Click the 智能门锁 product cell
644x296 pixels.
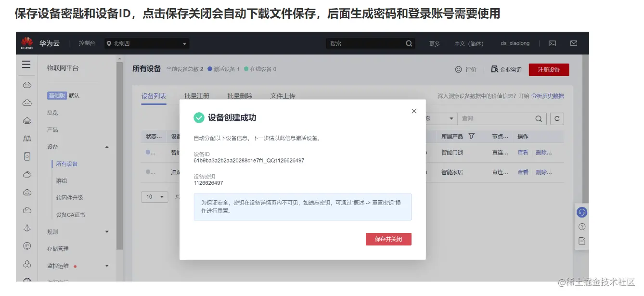pyautogui.click(x=452, y=153)
